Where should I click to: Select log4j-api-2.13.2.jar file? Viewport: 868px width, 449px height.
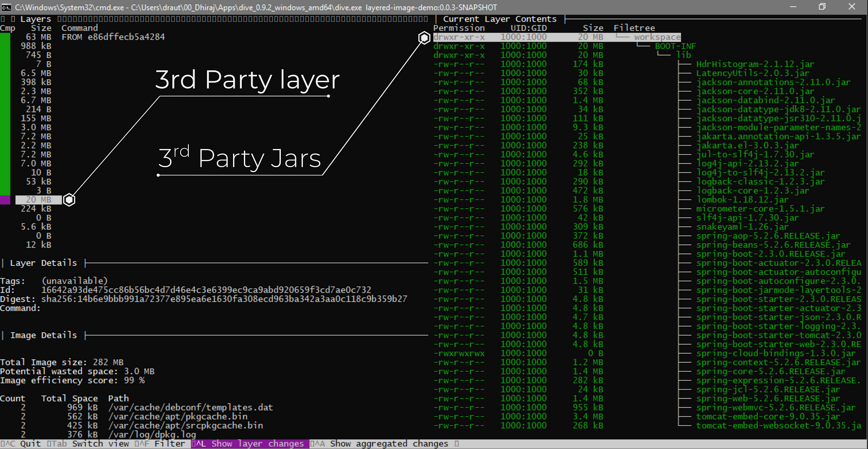[x=747, y=164]
